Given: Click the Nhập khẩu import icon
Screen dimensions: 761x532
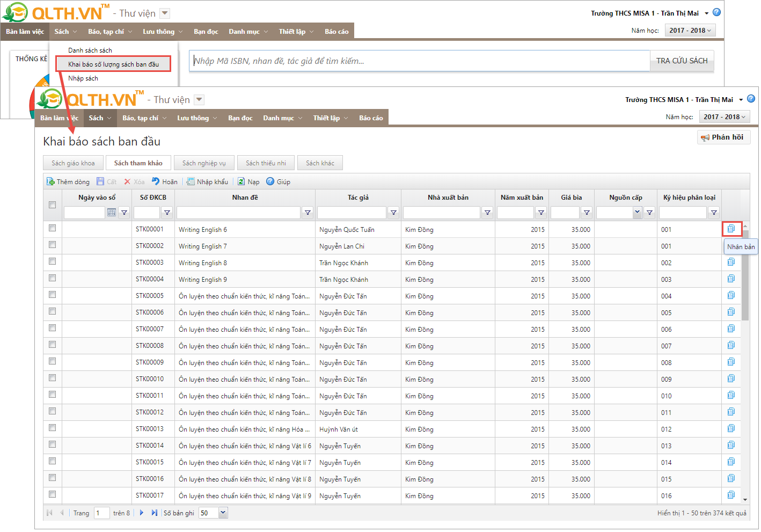Looking at the screenshot, I should coord(191,181).
